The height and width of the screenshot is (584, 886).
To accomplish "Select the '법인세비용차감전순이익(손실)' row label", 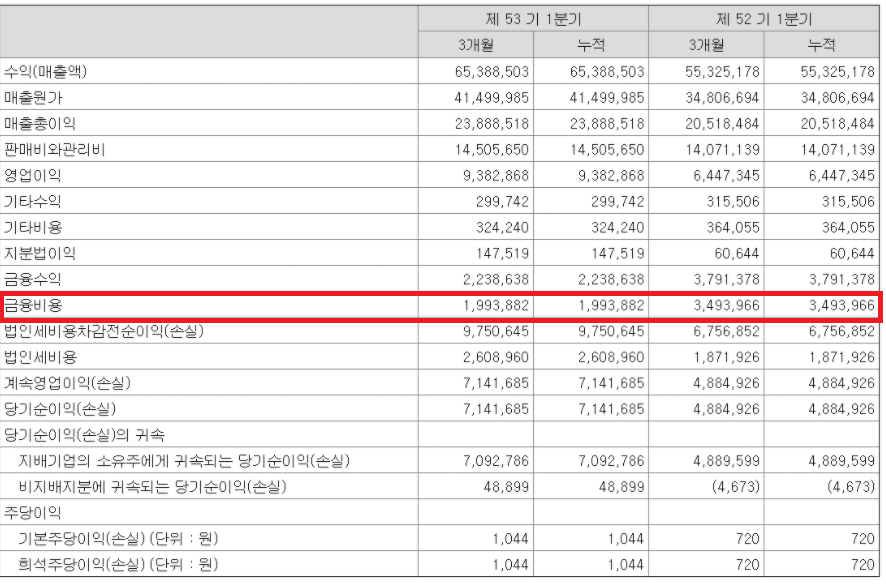I will [104, 332].
